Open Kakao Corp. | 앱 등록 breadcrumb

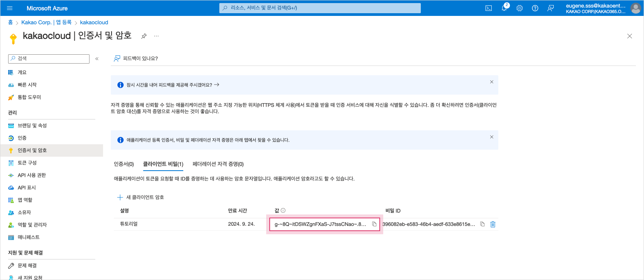click(x=46, y=22)
